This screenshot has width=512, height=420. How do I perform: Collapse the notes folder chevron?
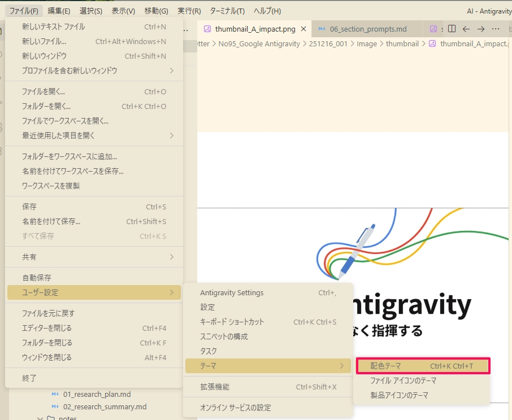(x=40, y=418)
